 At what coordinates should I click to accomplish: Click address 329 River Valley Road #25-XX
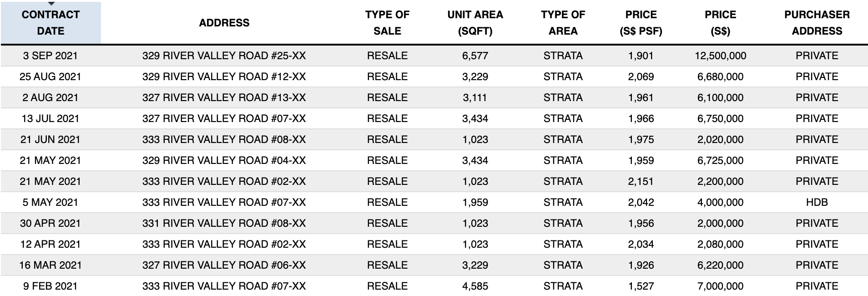pos(224,56)
